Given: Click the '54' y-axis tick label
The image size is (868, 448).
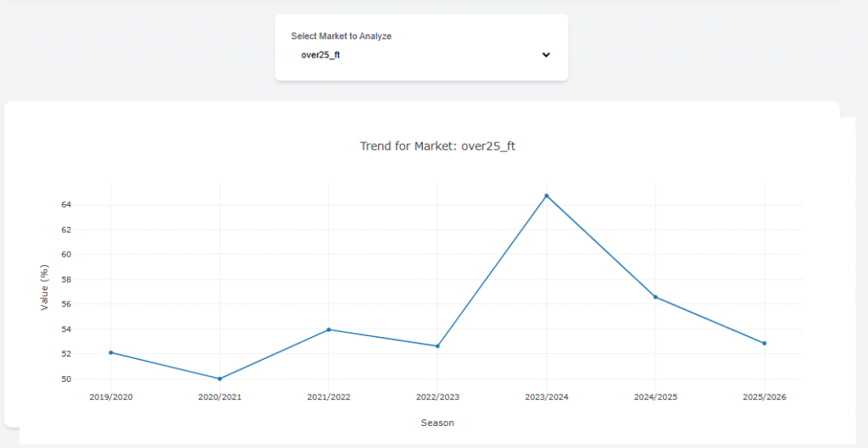Looking at the screenshot, I should [x=66, y=329].
